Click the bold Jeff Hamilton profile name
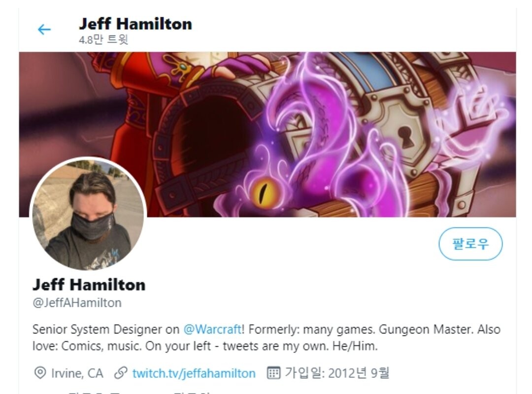The width and height of the screenshot is (532, 394). point(89,285)
